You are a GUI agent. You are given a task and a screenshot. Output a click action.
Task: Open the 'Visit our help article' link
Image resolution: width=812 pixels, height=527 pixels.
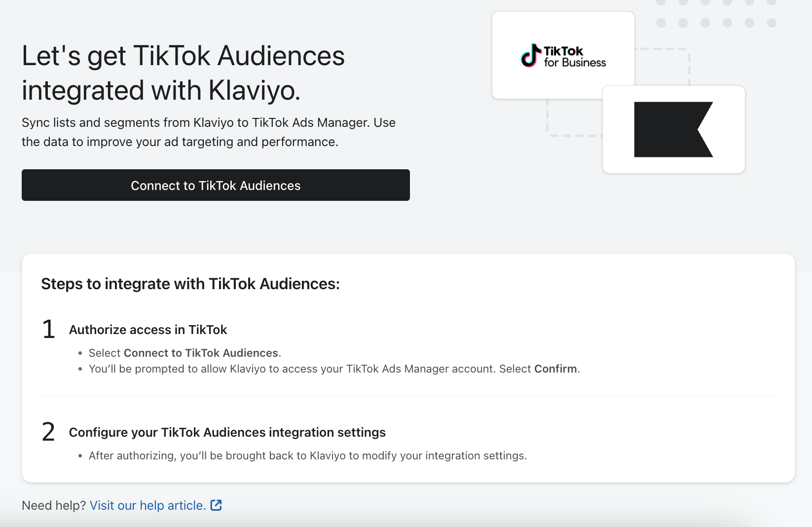click(148, 505)
